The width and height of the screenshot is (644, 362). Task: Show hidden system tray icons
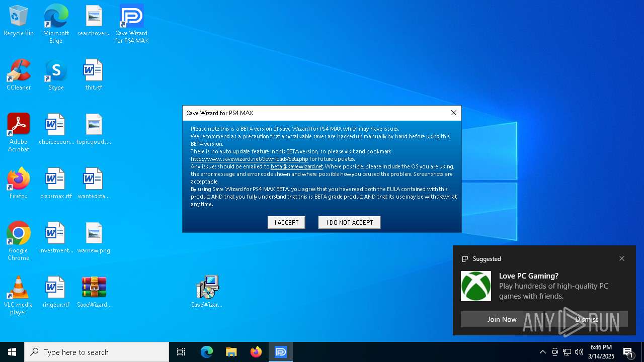point(542,352)
